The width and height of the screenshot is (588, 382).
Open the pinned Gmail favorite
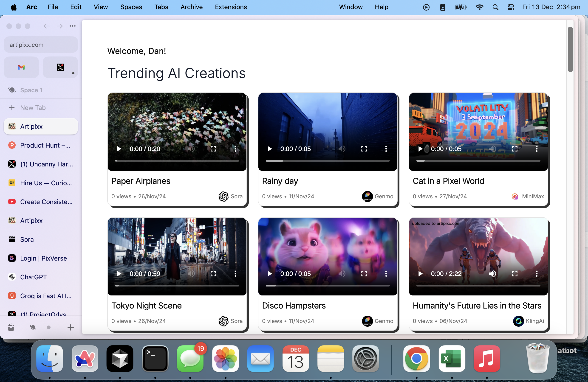pyautogui.click(x=21, y=67)
